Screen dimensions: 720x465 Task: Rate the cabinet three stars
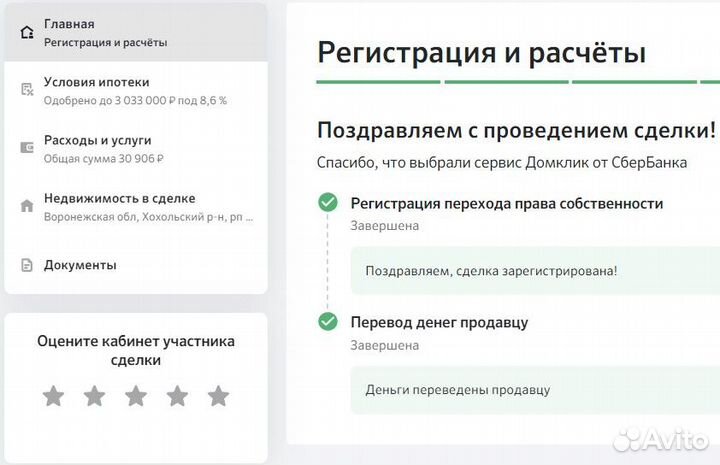(x=136, y=396)
